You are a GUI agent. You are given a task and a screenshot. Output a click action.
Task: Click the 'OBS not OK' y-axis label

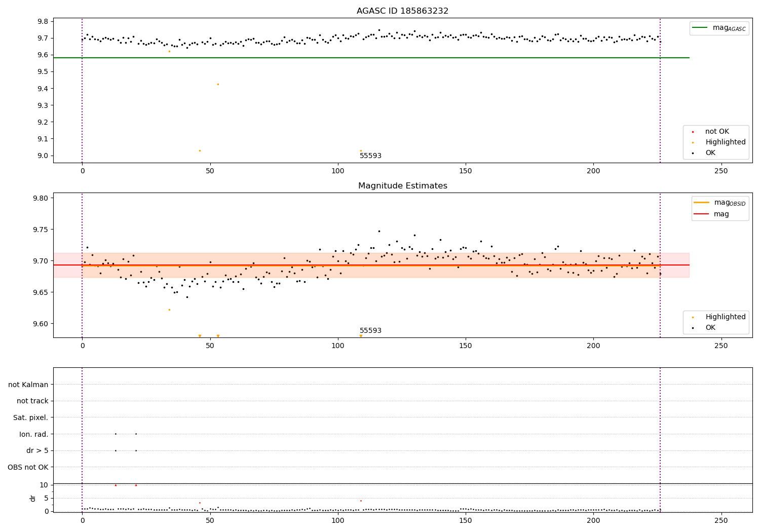click(x=28, y=467)
